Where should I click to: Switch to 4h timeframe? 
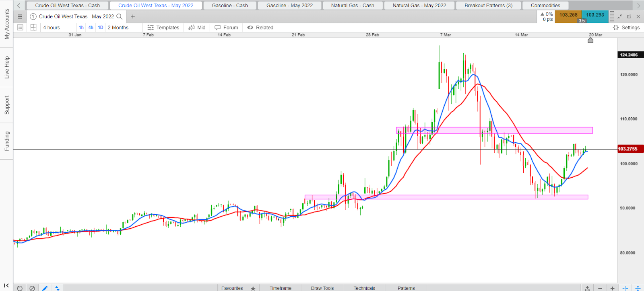(91, 27)
